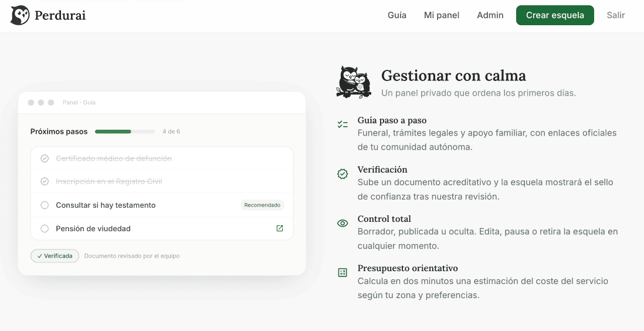Click the Control total eye icon
The image size is (644, 331).
point(343,223)
